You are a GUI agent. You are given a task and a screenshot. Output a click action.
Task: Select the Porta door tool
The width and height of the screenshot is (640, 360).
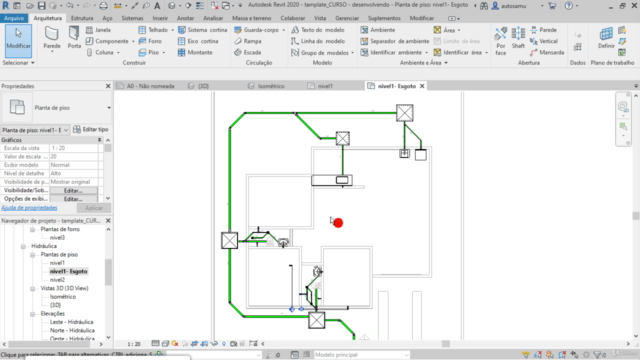74,38
